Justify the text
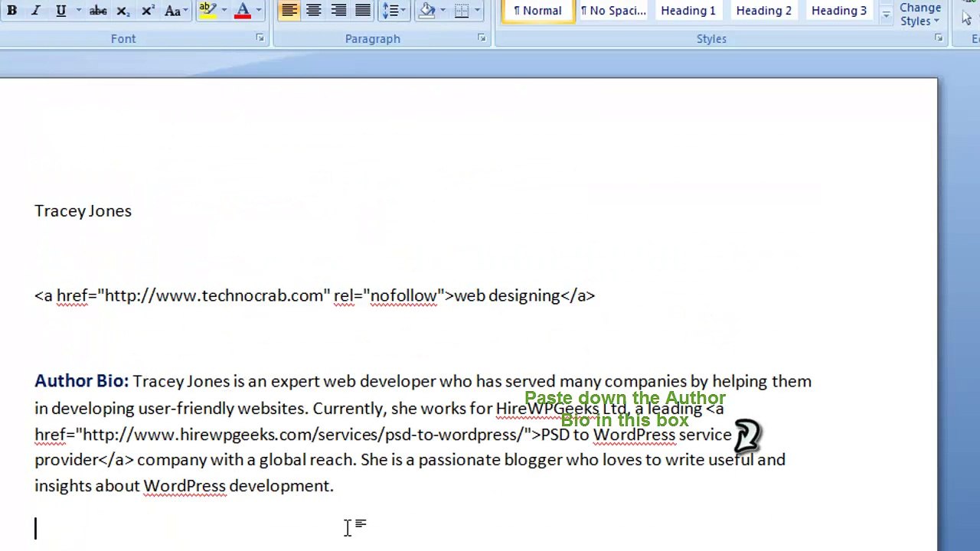This screenshot has height=551, width=980. 363,11
